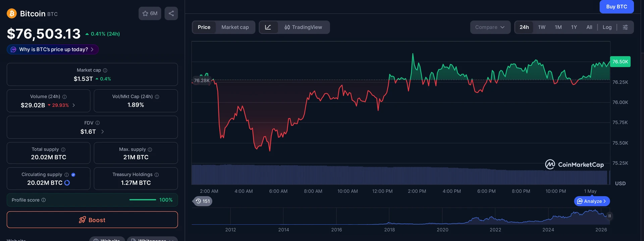Click the 1.27M BTC treasury value
Viewport: 644px width, 241px height.
pos(136,183)
